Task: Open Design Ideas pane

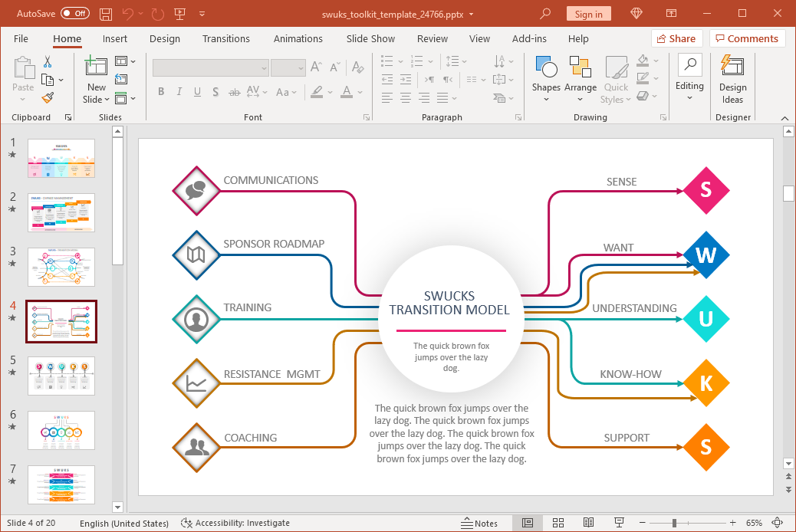Action: (x=732, y=80)
